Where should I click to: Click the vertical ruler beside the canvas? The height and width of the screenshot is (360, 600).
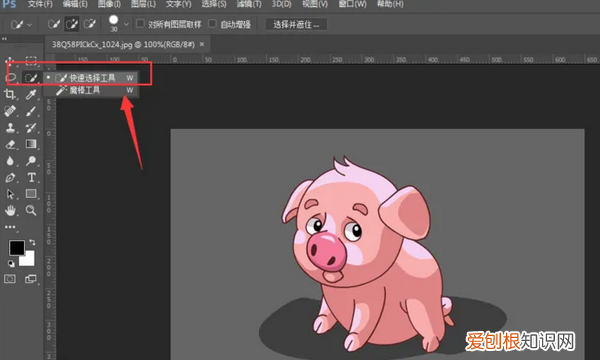point(50,212)
